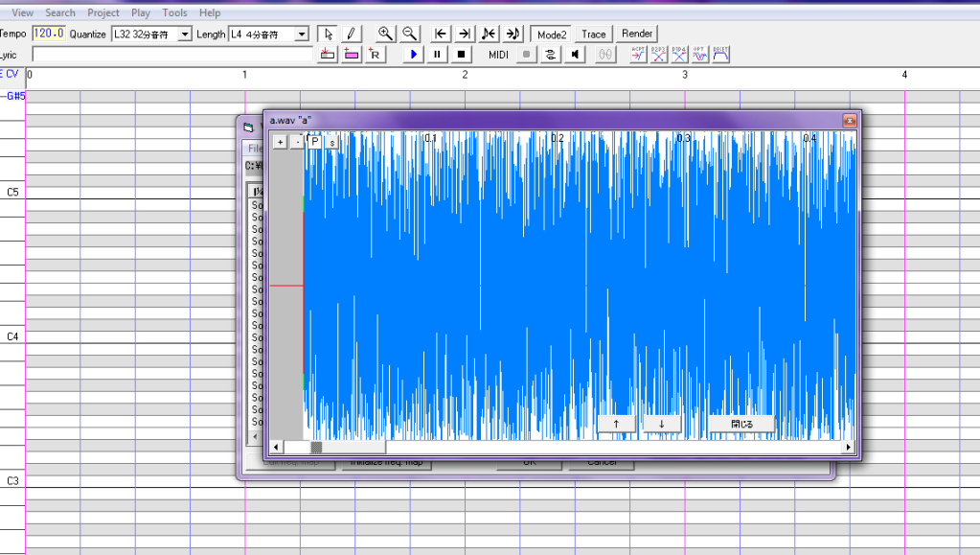The image size is (980, 555).
Task: Open the Project menu
Action: pyautogui.click(x=103, y=12)
